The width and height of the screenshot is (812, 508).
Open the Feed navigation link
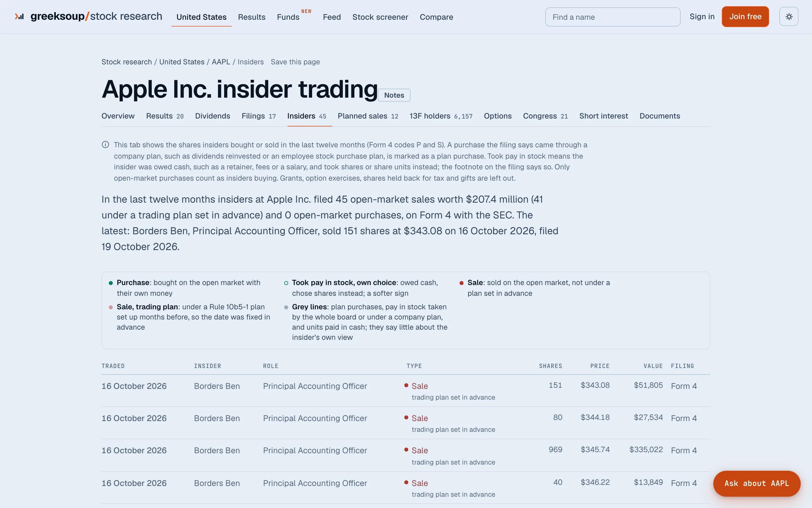[x=332, y=17]
